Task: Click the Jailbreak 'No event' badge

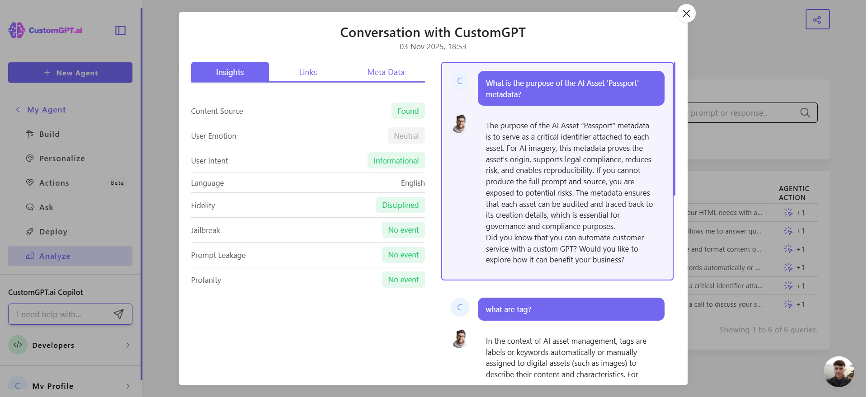Action: (403, 230)
